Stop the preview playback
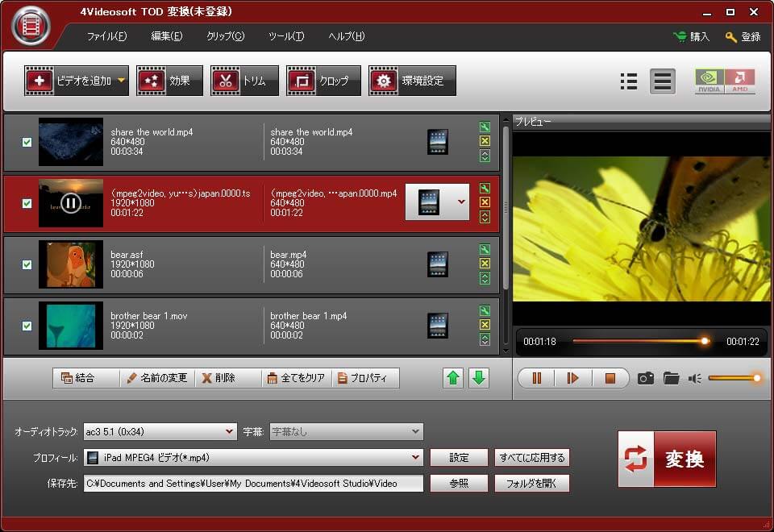Screen dimensions: 774x532 pos(610,379)
